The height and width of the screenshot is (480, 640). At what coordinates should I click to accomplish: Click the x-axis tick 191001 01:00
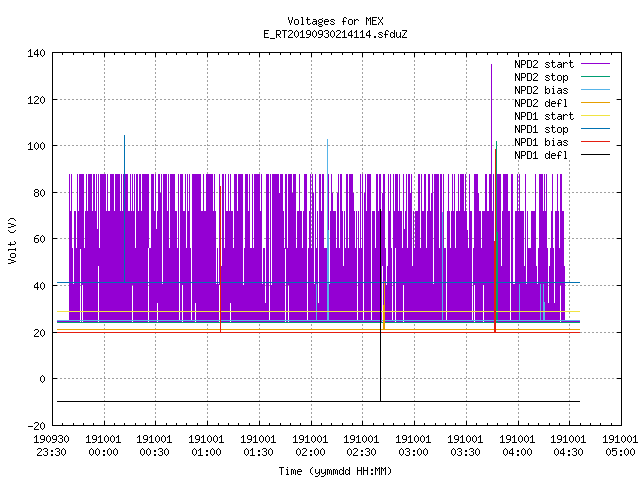point(206,446)
